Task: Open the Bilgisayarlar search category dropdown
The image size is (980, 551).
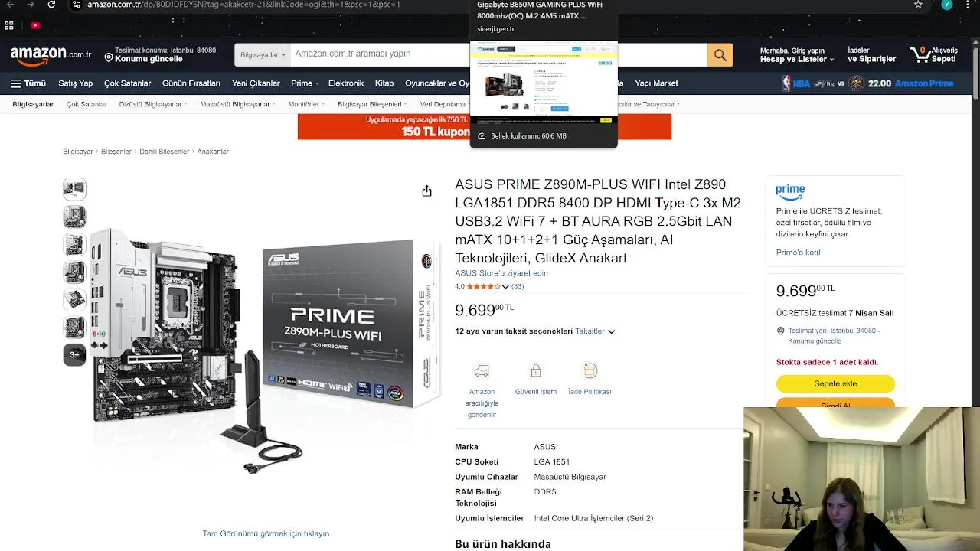Action: point(263,55)
